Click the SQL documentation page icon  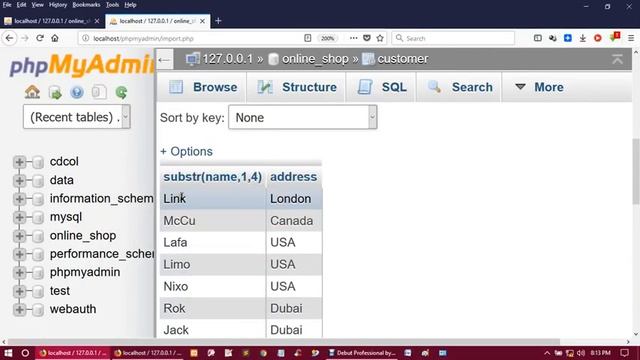99,92
